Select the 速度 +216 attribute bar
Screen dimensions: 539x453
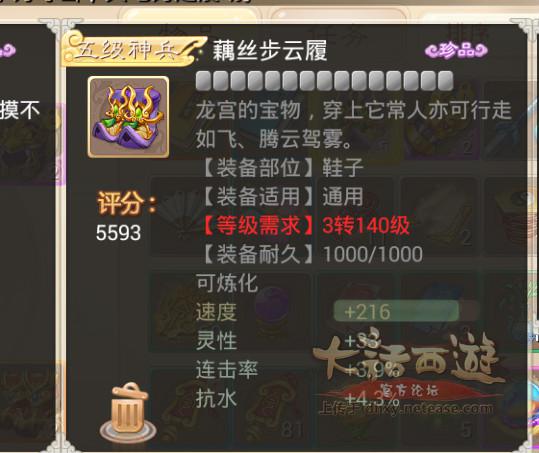(x=397, y=312)
